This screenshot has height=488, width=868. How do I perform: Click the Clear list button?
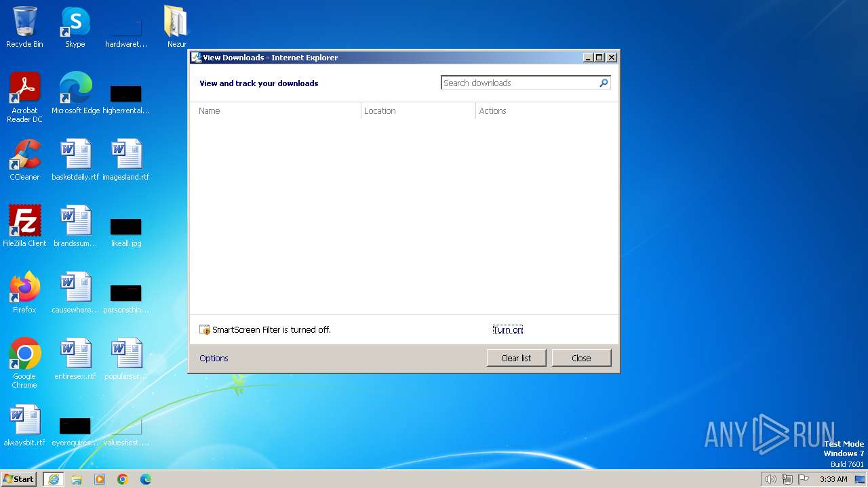[516, 358]
